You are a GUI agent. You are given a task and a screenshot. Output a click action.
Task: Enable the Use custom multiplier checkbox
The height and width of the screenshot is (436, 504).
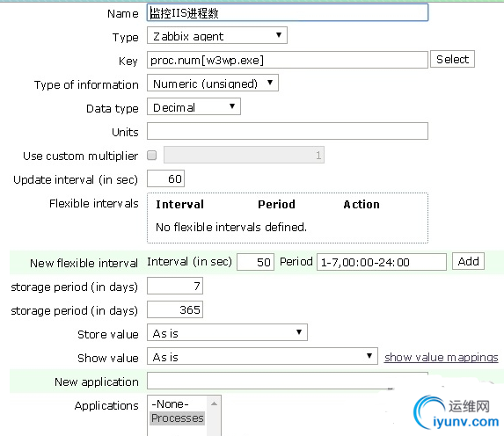[x=151, y=156]
